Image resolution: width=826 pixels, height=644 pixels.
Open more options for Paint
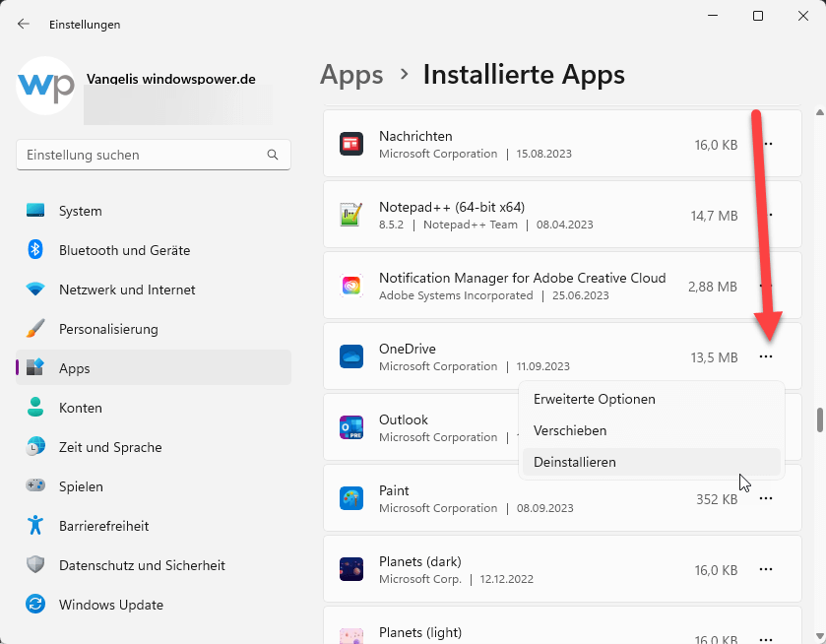point(766,498)
